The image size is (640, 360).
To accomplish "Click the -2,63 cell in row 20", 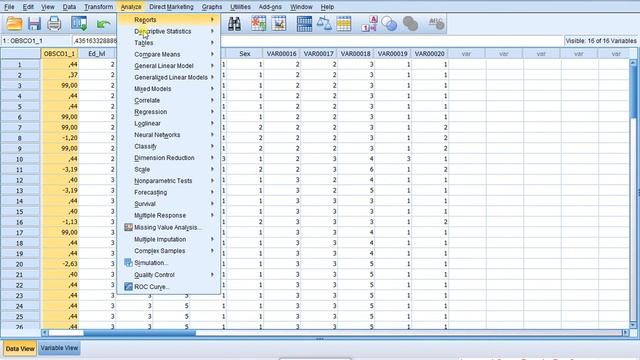I will (x=60, y=264).
